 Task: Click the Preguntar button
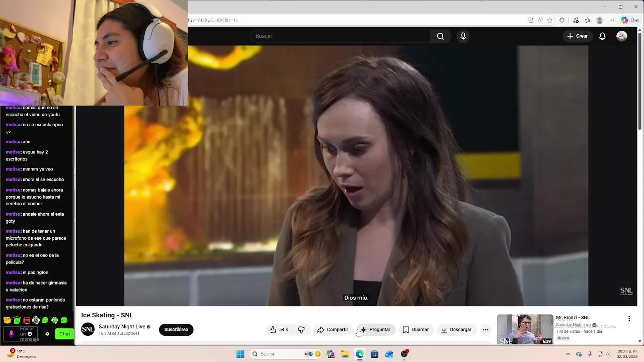pos(375,330)
